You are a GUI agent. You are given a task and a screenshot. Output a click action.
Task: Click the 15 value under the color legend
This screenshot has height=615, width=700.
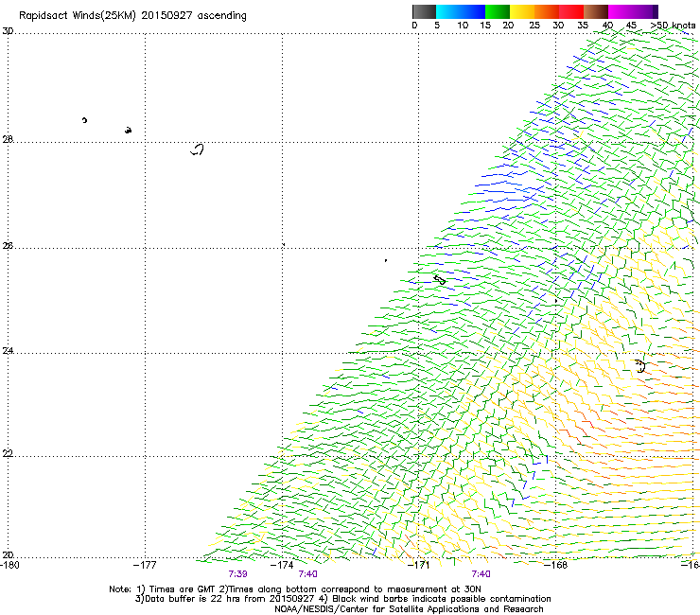[x=485, y=26]
